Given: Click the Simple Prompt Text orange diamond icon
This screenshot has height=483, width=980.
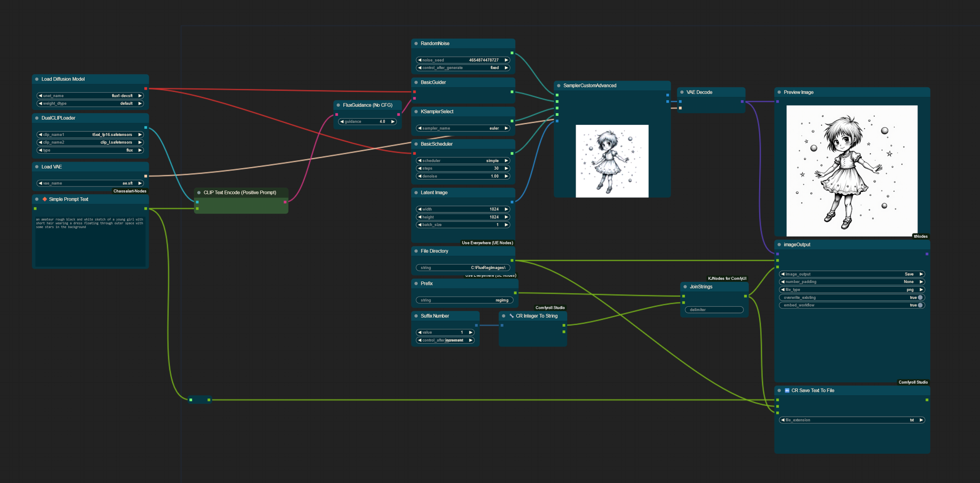Looking at the screenshot, I should point(45,199).
